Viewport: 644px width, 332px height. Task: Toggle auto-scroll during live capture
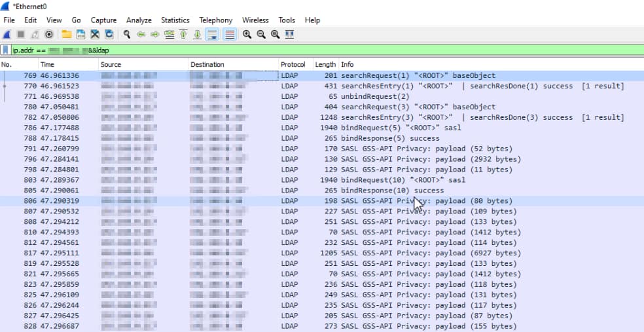[212, 35]
